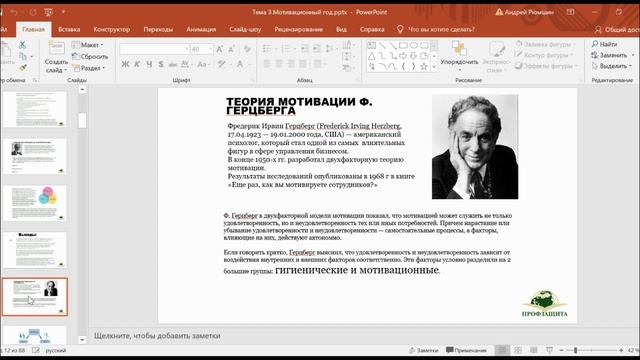This screenshot has height=360, width=640.
Task: Open the Справка ribbon tab
Action: 372,29
